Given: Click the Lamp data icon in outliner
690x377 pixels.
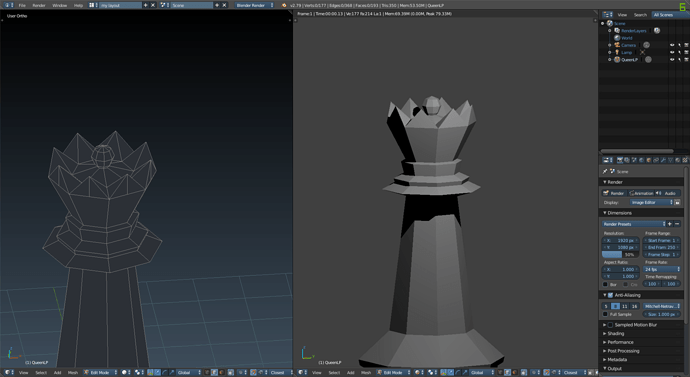Looking at the screenshot, I should coord(642,52).
